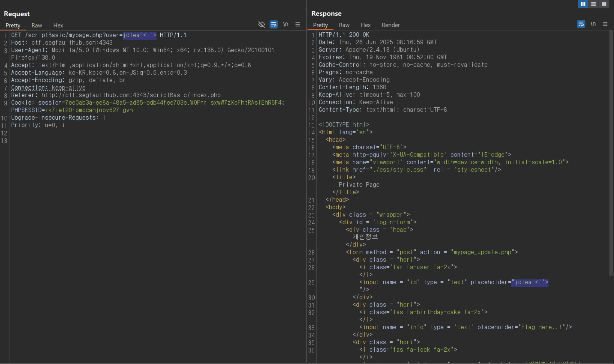The image size is (614, 364).
Task: Click the Flag Here..! placeholder text
Action: pyautogui.click(x=542, y=327)
